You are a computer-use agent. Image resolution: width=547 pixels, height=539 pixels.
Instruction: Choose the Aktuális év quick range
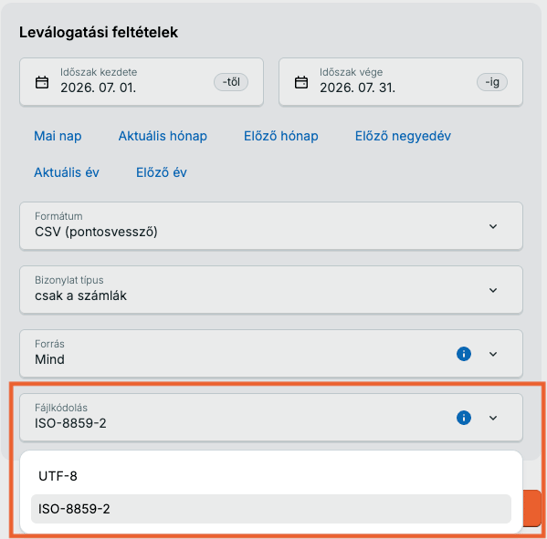(66, 172)
